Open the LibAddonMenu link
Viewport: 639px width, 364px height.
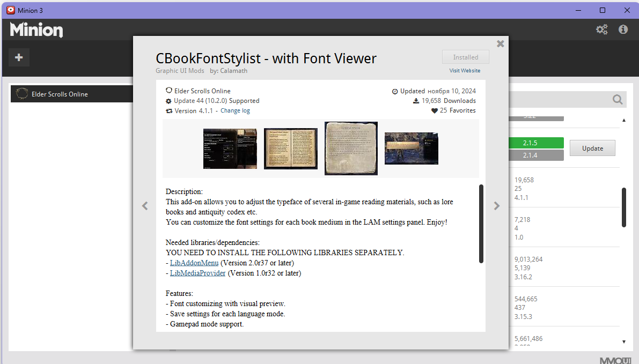coord(194,263)
